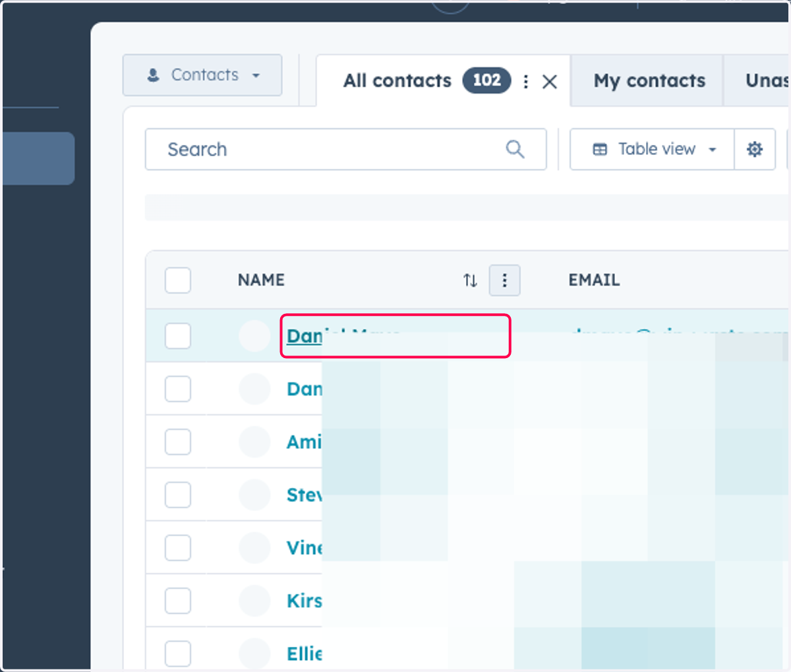Click avatar of Ami row
Viewport: 791px width, 672px height.
point(254,442)
